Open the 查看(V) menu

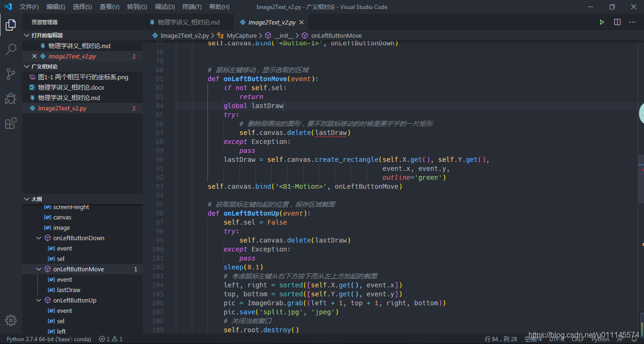pos(109,7)
